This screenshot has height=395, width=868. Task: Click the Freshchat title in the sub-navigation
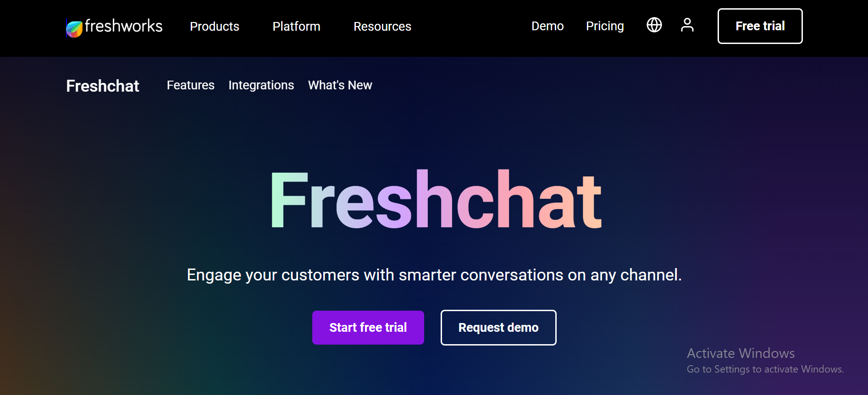[102, 86]
